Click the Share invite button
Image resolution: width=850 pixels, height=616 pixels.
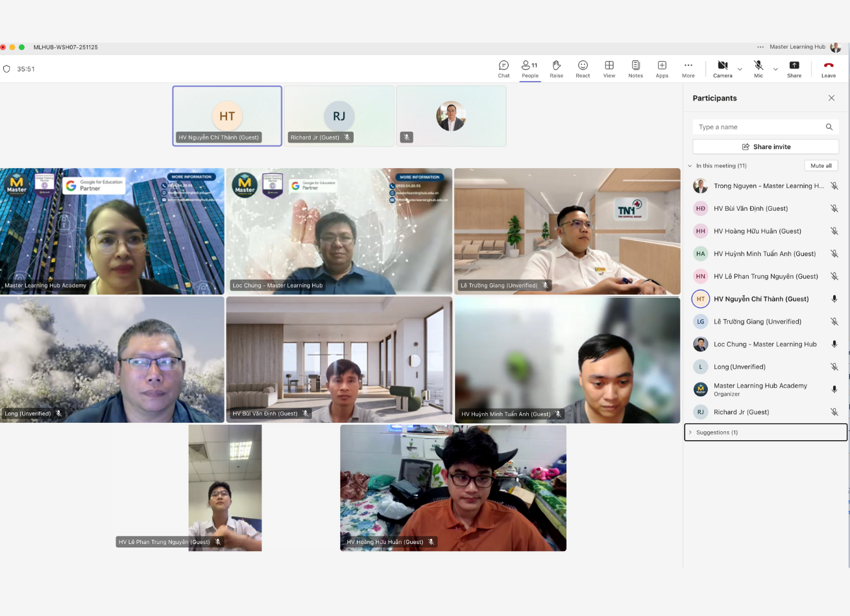click(766, 147)
